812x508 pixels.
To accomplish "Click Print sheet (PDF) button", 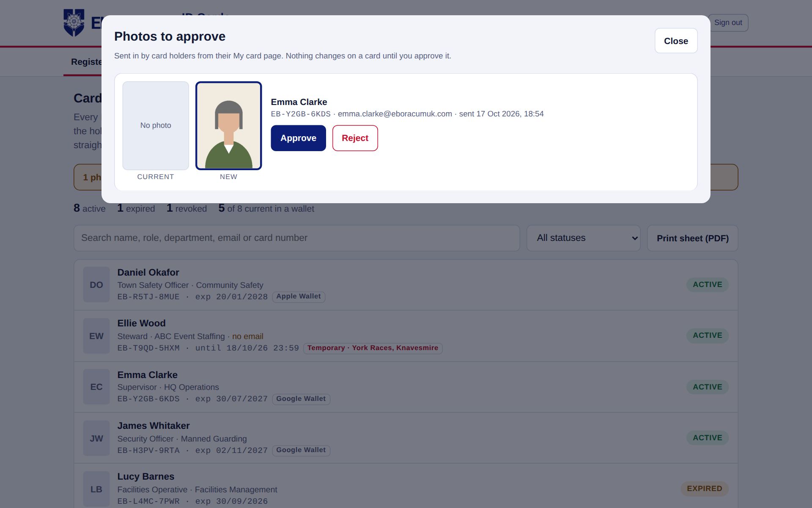I will [692, 238].
